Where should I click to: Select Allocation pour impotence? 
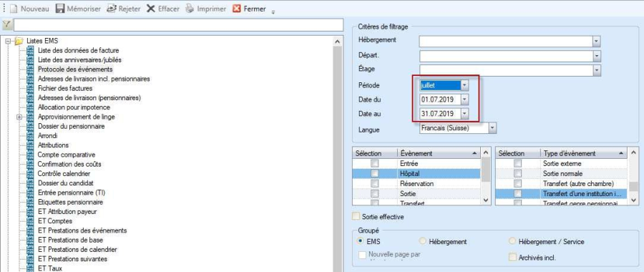(74, 107)
